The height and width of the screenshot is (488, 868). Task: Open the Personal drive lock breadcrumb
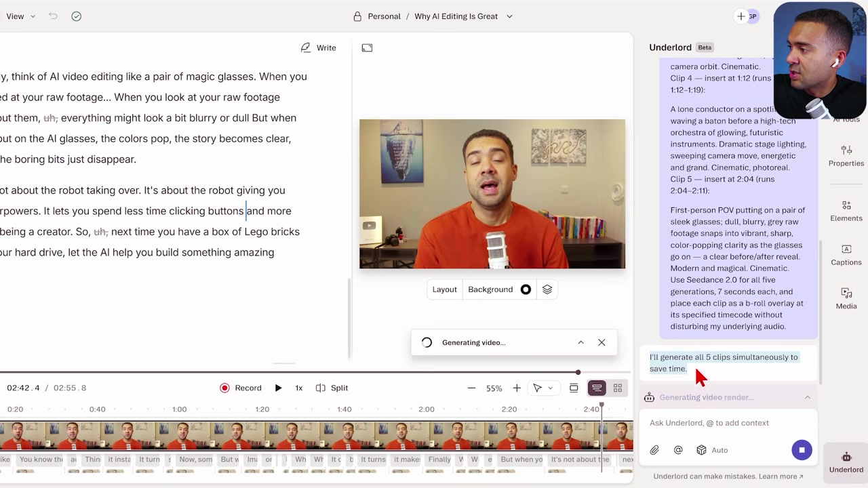point(377,16)
